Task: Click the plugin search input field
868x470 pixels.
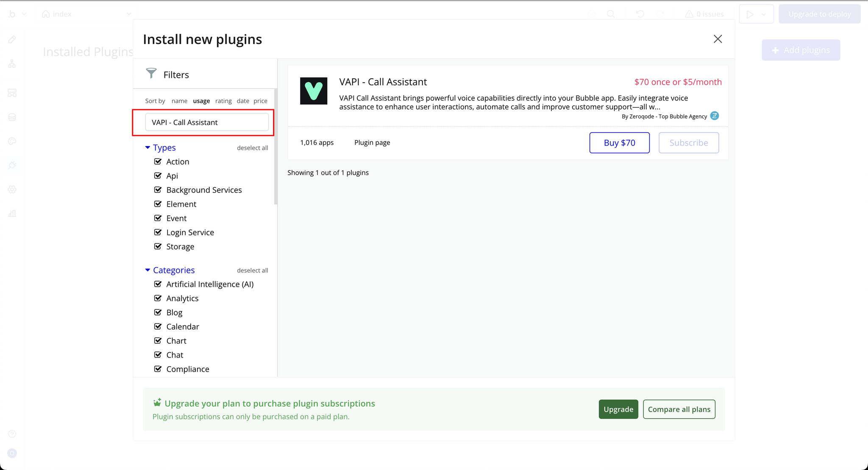Action: [x=207, y=122]
